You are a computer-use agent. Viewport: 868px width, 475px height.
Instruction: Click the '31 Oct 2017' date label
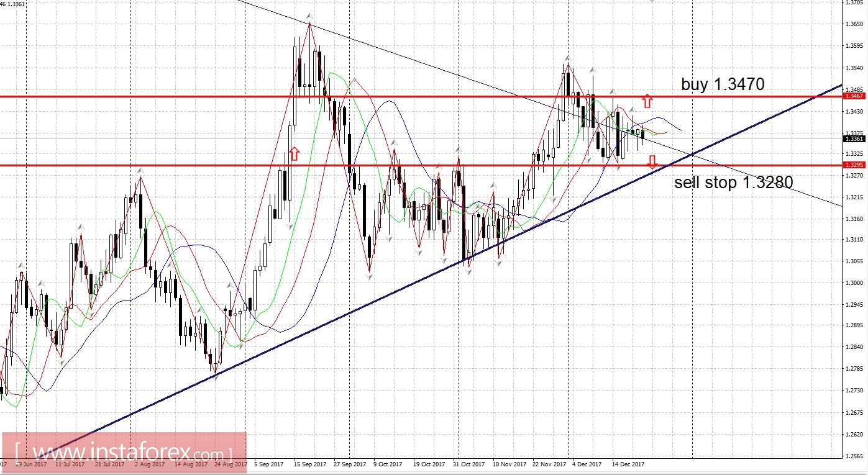click(x=468, y=464)
